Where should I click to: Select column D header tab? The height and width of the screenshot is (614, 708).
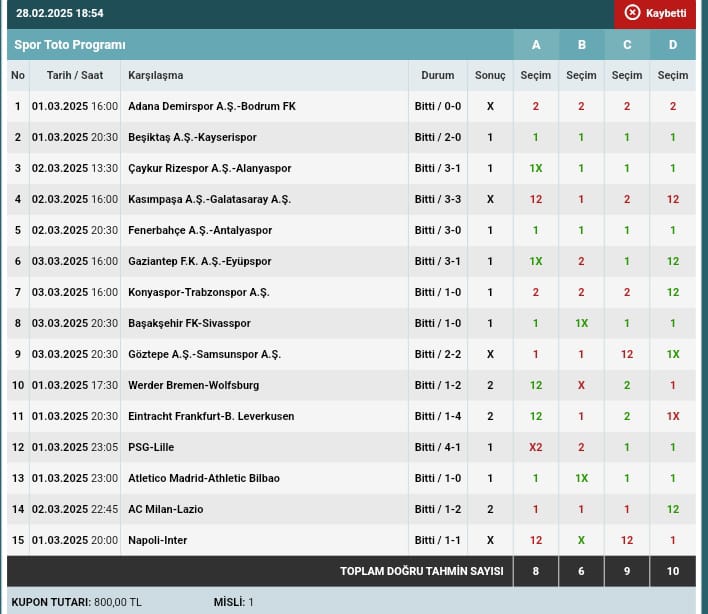pyautogui.click(x=673, y=45)
